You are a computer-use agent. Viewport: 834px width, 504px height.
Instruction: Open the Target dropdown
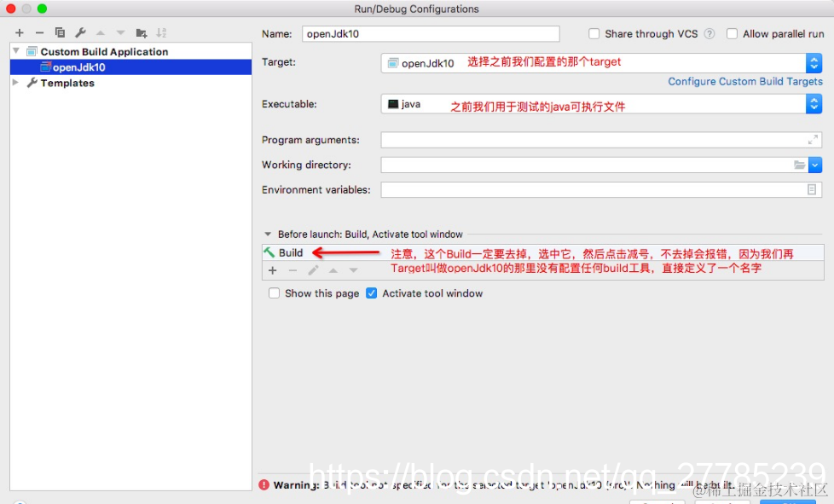814,63
